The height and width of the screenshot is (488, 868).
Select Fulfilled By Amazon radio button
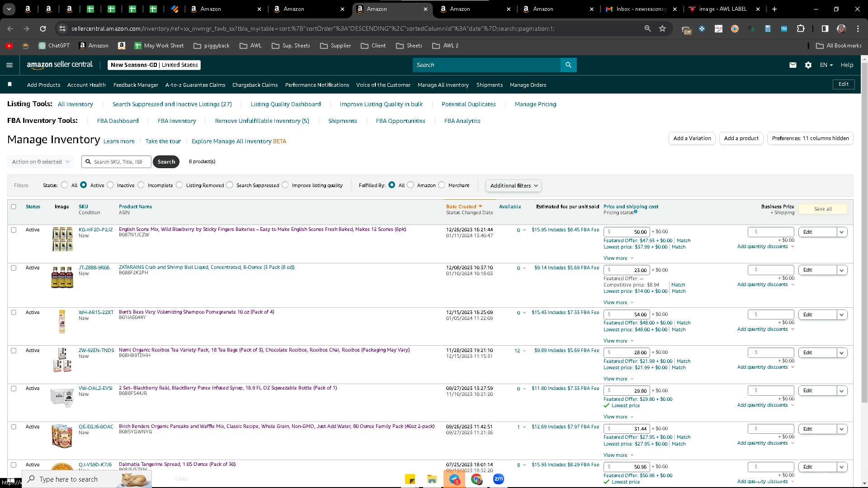410,185
